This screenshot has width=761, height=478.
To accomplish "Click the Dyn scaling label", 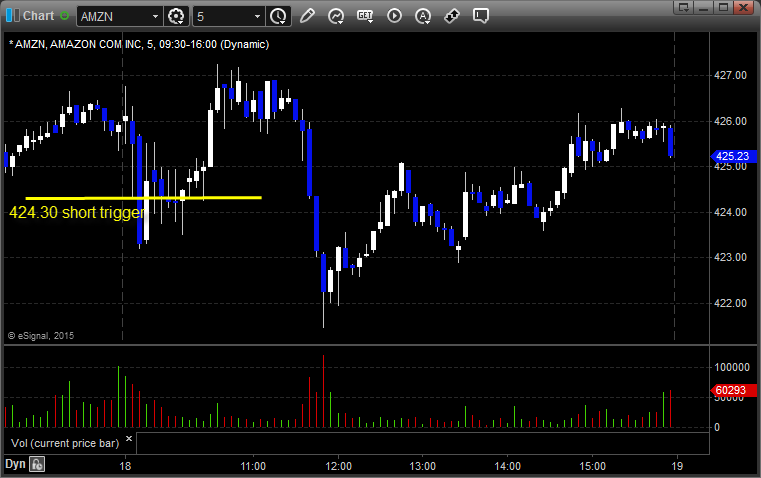I will pos(15,464).
